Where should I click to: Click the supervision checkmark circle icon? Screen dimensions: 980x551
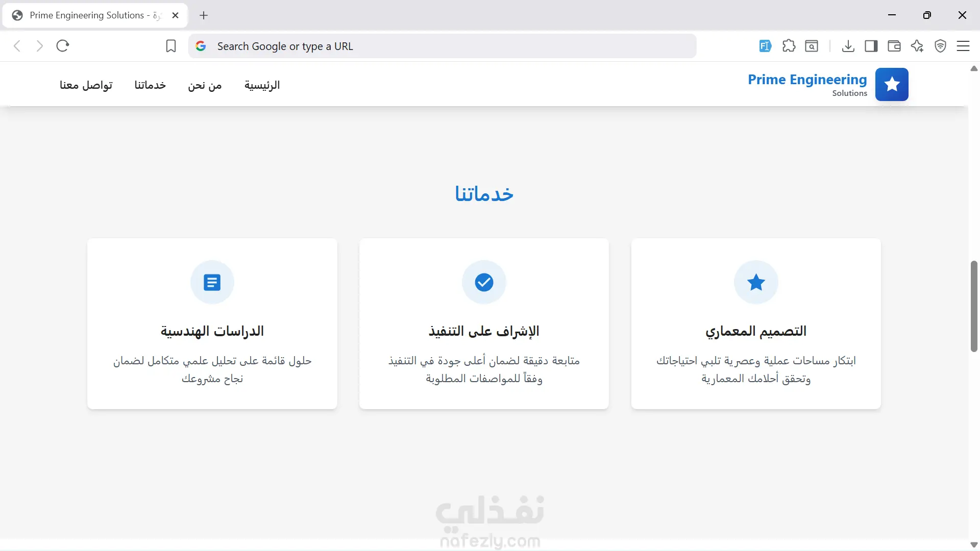coord(484,282)
